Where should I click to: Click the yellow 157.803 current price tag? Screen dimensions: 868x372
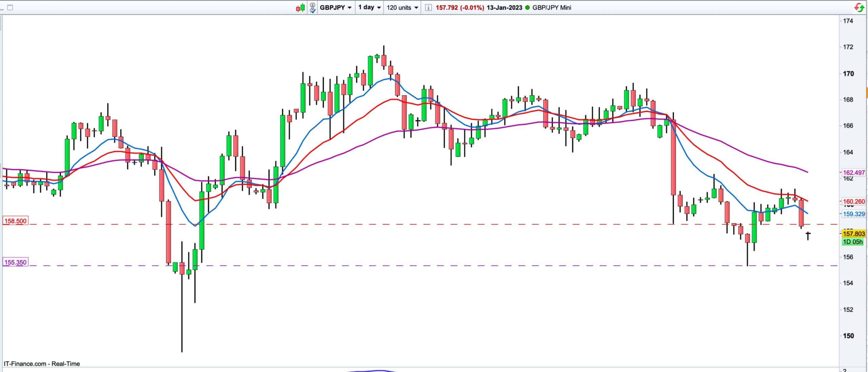854,234
